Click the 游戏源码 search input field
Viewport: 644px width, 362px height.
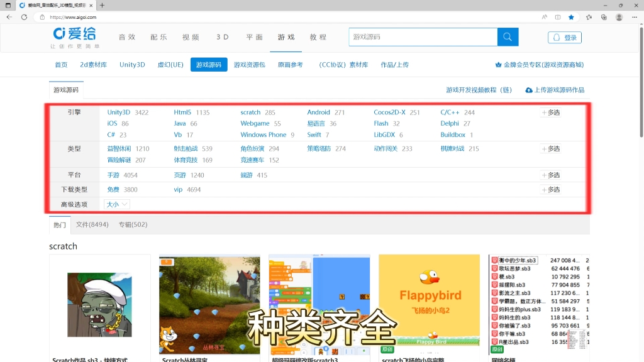423,37
